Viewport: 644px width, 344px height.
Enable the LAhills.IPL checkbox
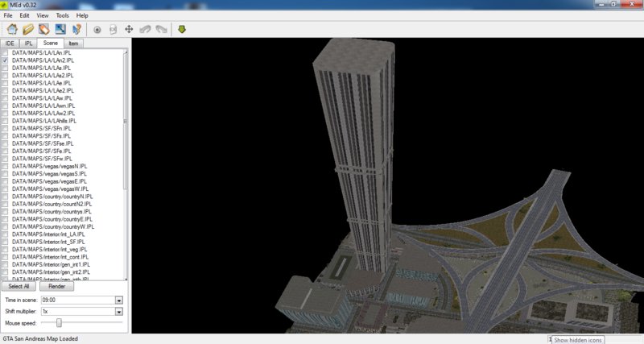pyautogui.click(x=5, y=121)
